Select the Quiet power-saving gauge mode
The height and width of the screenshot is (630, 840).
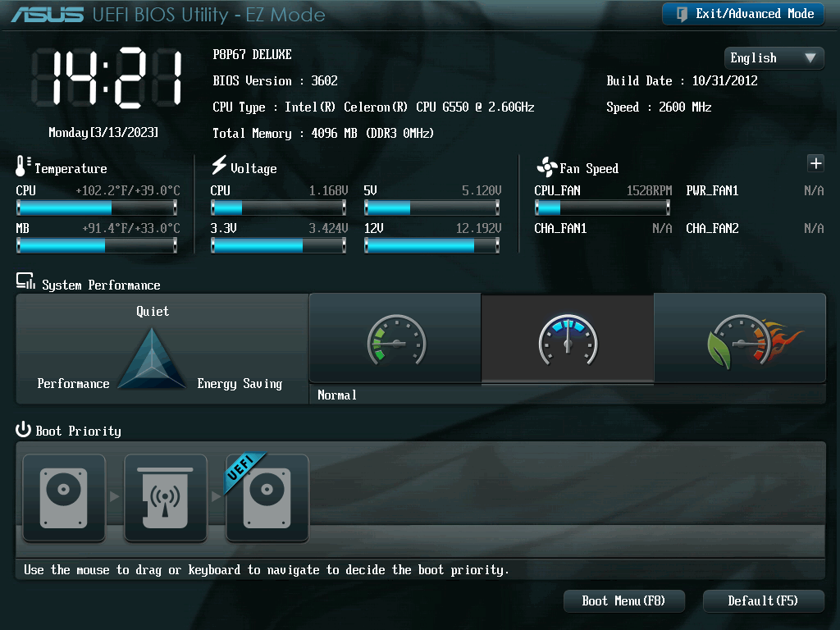(395, 338)
